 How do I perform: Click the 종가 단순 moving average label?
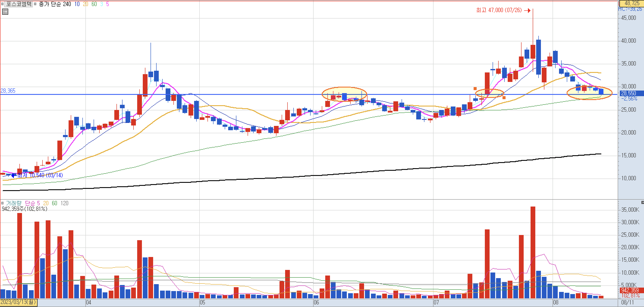pyautogui.click(x=50, y=4)
